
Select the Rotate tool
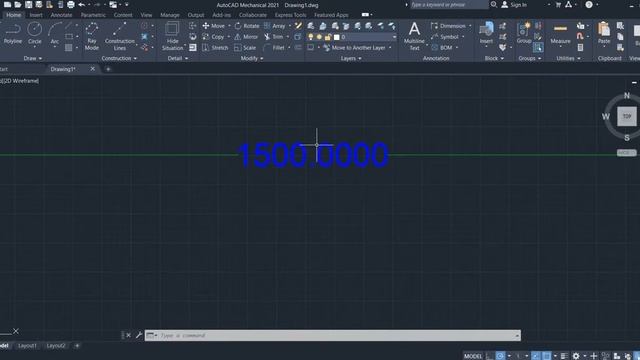pos(247,26)
